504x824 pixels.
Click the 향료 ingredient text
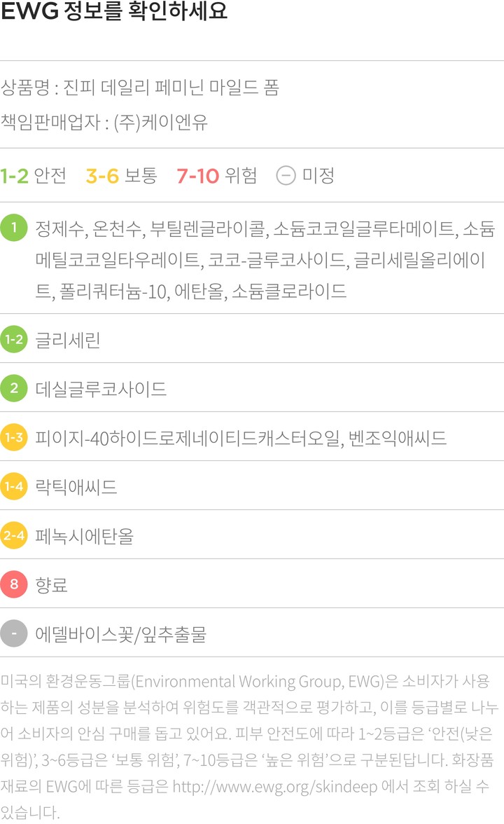click(x=52, y=585)
